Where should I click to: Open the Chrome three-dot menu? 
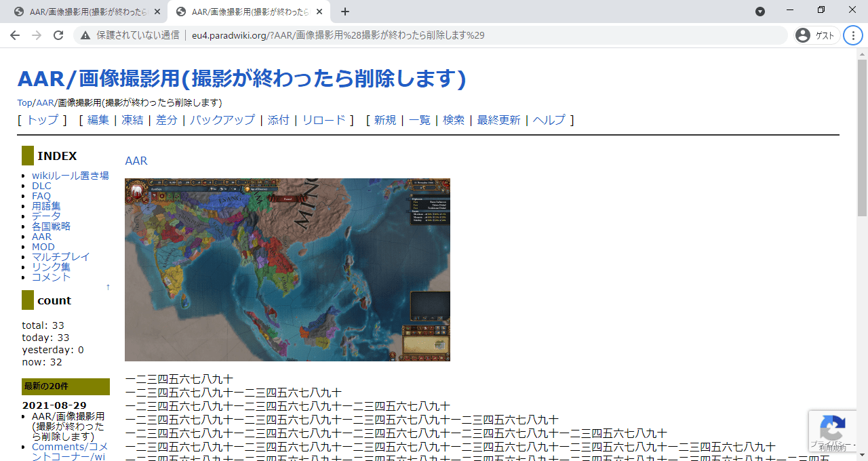852,35
